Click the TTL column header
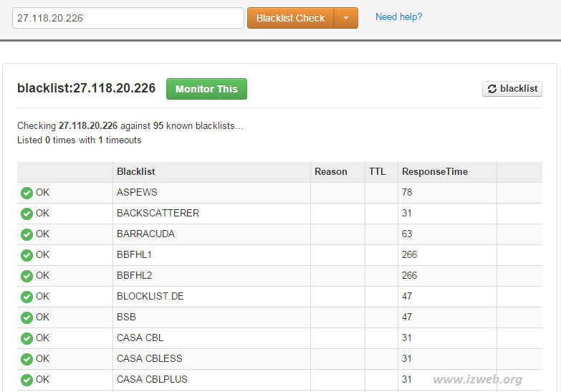This screenshot has height=392, width=561. pyautogui.click(x=377, y=172)
